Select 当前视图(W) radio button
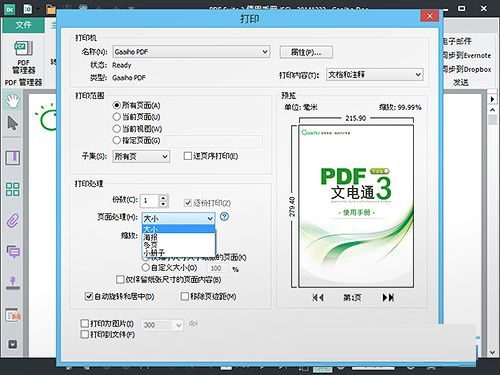 (116, 129)
